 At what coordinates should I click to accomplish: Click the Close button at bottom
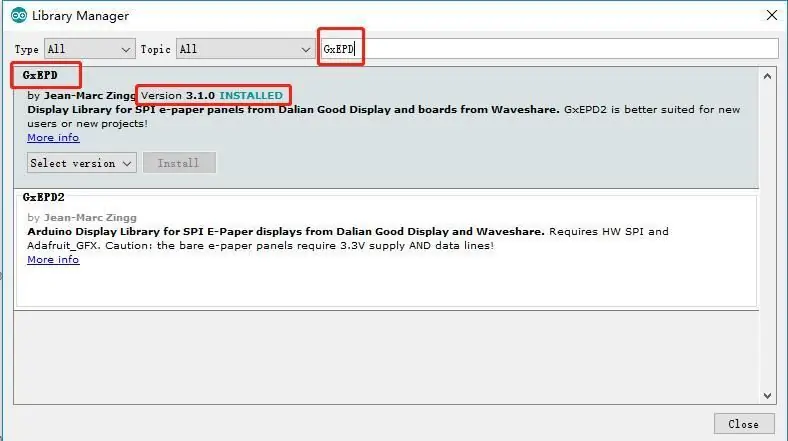coord(744,424)
